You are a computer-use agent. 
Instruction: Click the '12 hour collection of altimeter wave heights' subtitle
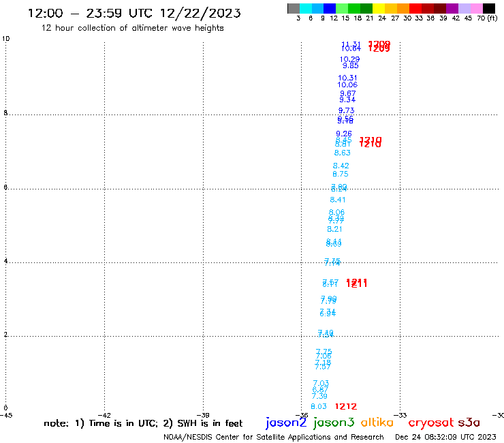point(132,28)
